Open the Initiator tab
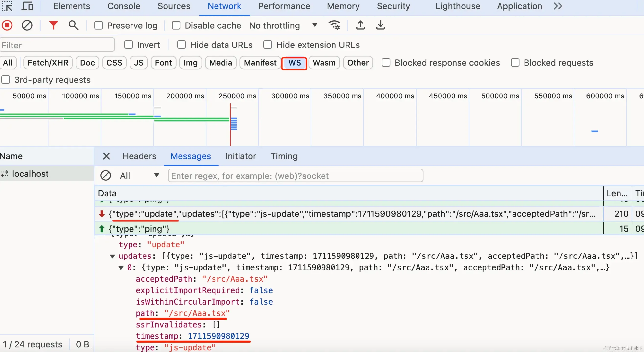This screenshot has height=352, width=644. click(240, 156)
